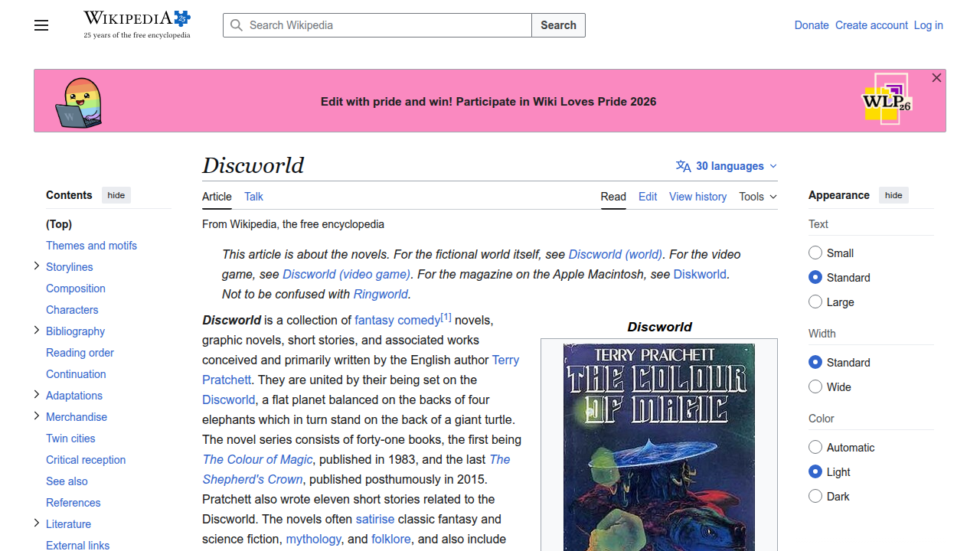
Task: Open the Discworld (world) link
Action: click(616, 254)
